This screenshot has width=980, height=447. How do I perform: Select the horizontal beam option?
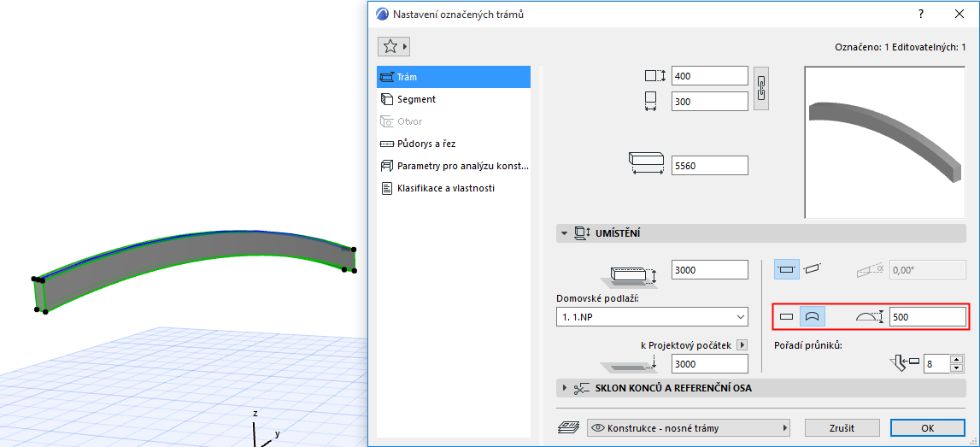[x=787, y=269]
